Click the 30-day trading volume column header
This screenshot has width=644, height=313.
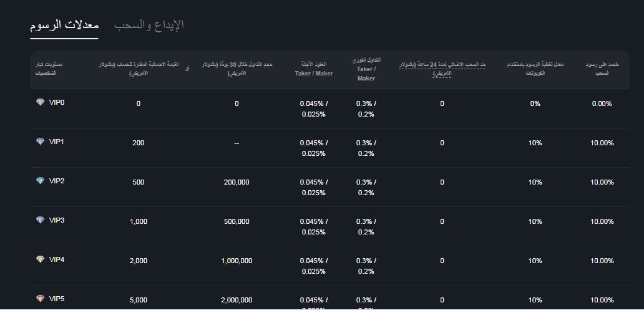coord(237,69)
